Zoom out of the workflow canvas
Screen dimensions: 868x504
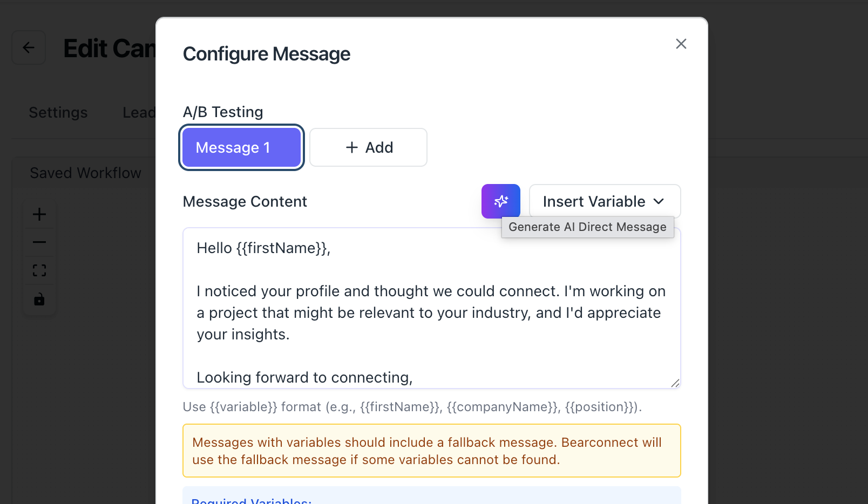(x=39, y=242)
